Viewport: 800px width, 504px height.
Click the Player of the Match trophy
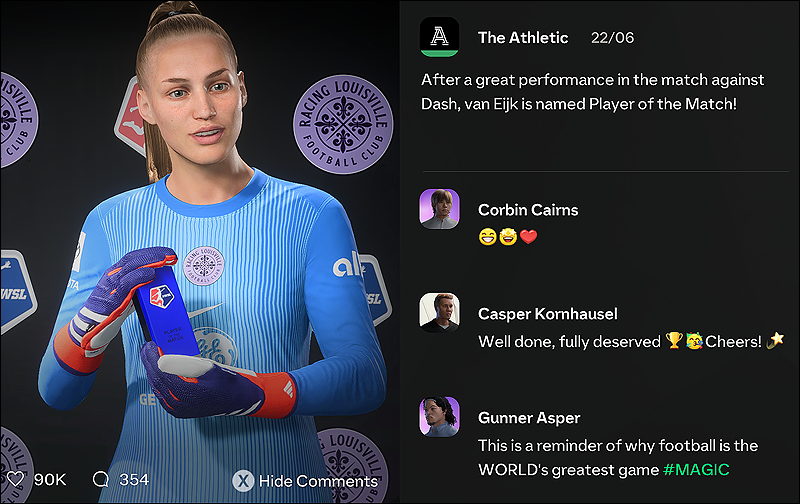pos(165,312)
